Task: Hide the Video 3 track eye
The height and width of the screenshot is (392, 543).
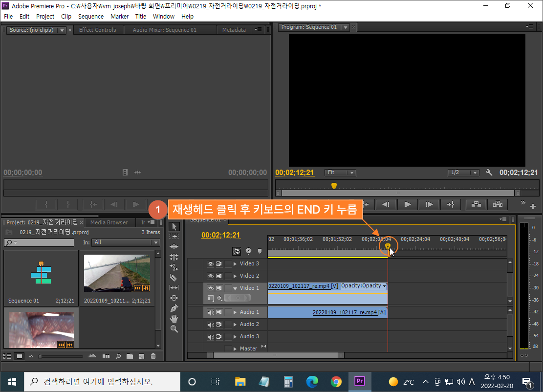Action: (210, 264)
